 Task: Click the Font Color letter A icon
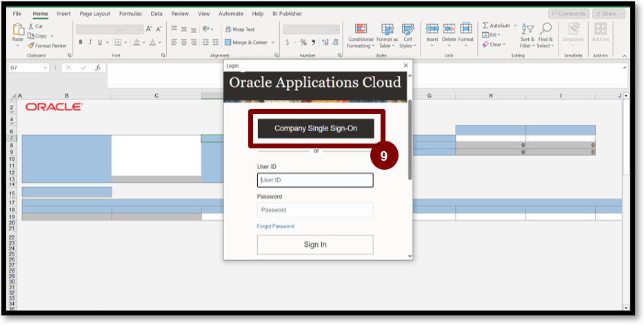[x=152, y=42]
